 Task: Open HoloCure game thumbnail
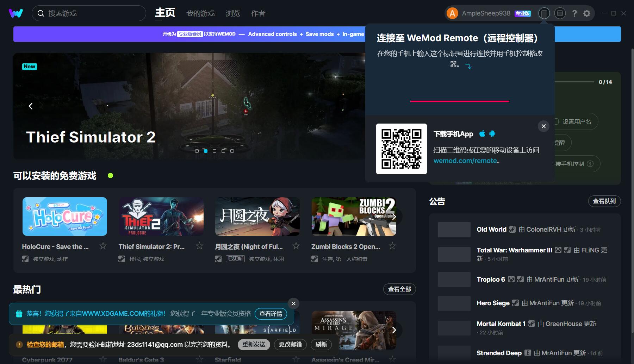point(65,216)
